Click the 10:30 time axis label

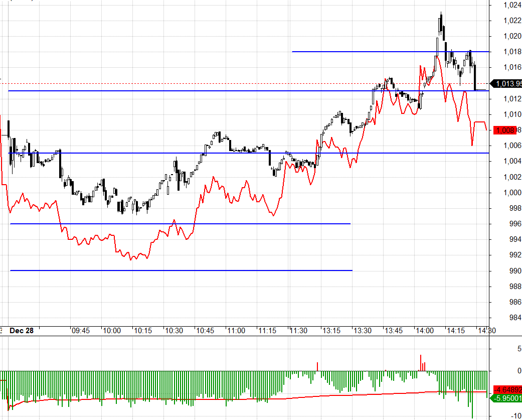(174, 331)
